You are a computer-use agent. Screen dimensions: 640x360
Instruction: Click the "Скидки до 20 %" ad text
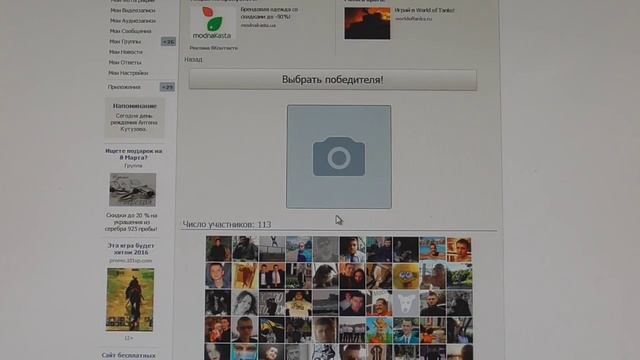[131, 222]
